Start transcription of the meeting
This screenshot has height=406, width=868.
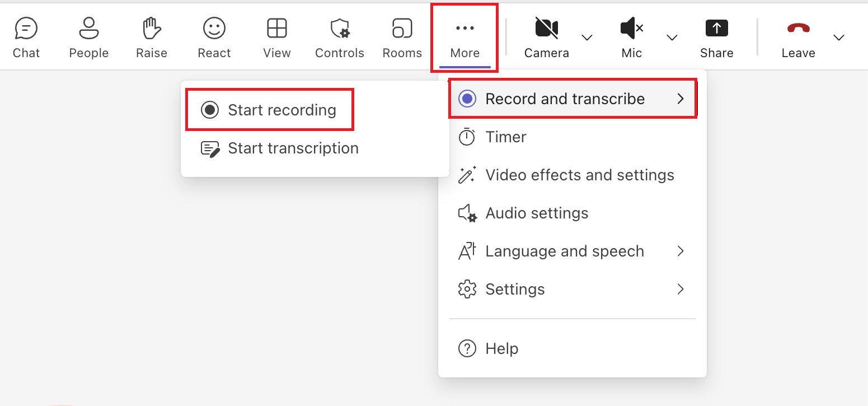(292, 148)
